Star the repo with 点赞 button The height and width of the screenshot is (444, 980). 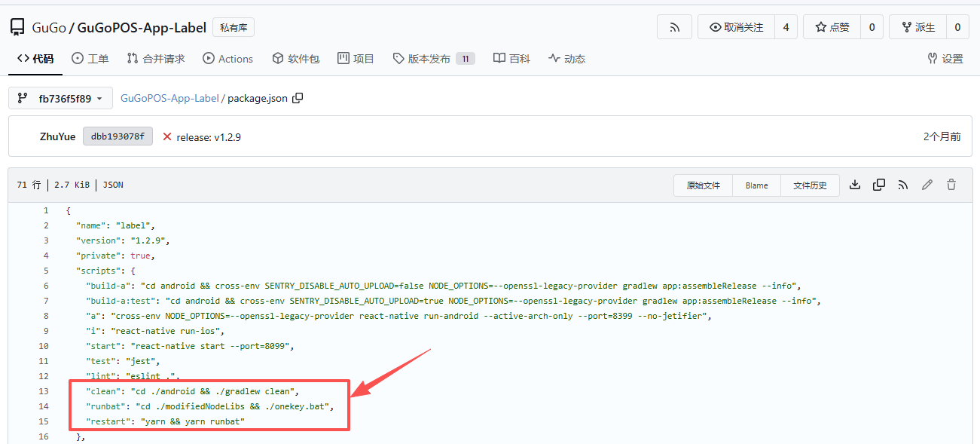click(x=832, y=27)
